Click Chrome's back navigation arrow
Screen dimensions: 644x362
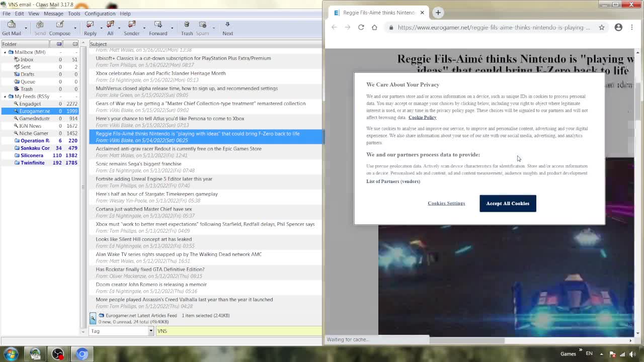pyautogui.click(x=334, y=27)
